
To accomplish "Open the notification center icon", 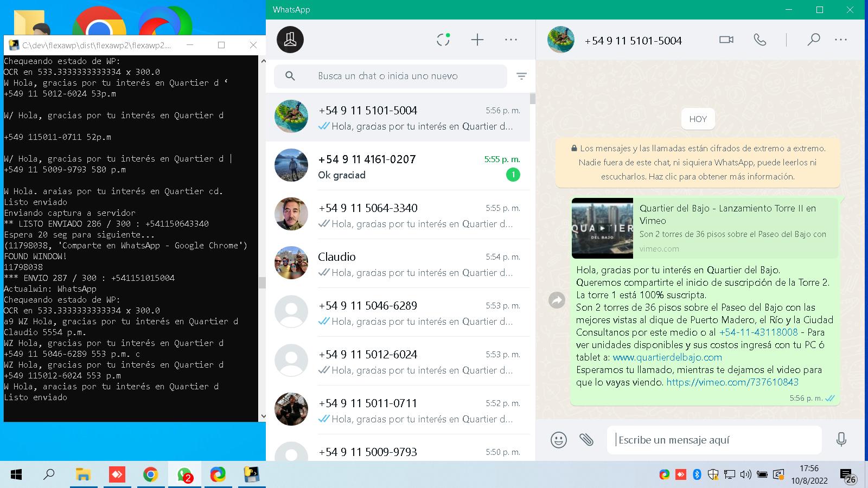I will click(848, 476).
